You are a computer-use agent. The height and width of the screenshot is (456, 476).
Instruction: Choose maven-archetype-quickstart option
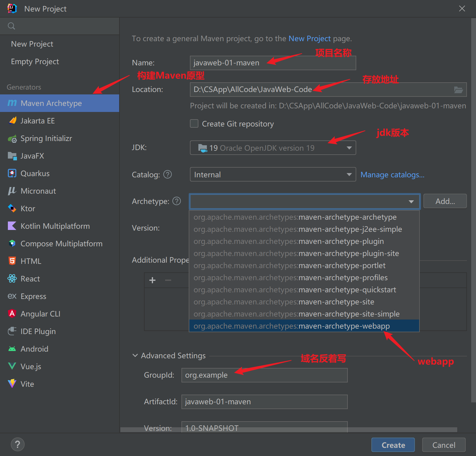[x=304, y=290]
